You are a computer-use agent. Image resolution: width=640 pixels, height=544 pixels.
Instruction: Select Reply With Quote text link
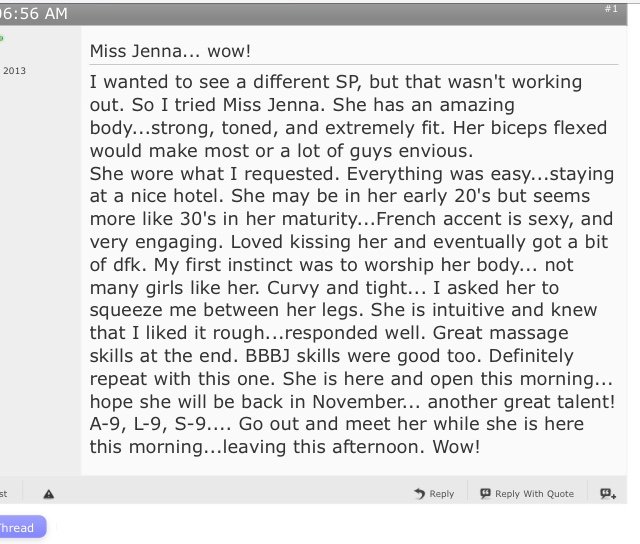coord(534,494)
